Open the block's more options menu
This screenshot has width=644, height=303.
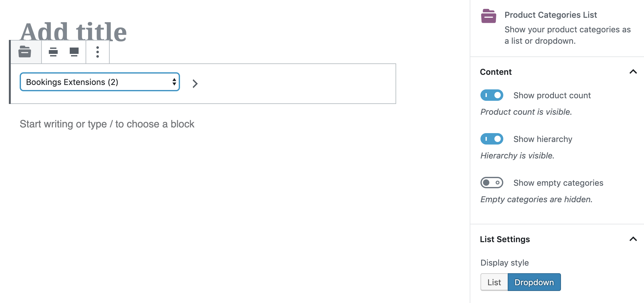click(x=98, y=52)
